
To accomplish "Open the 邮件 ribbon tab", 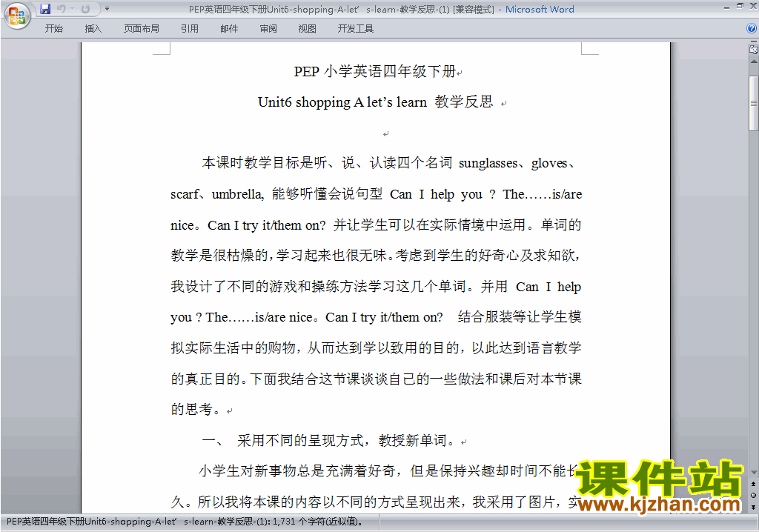I will (229, 29).
